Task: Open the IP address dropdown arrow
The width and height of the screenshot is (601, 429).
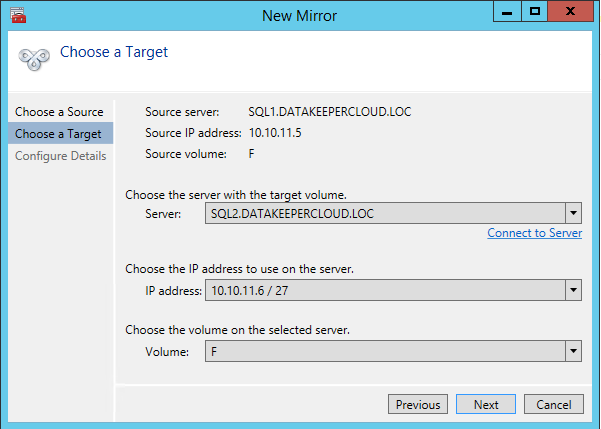Action: click(573, 291)
